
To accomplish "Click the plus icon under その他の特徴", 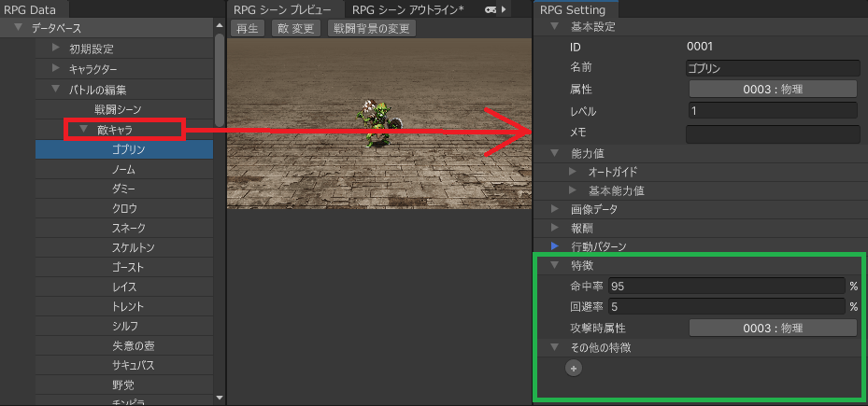I will tap(574, 369).
